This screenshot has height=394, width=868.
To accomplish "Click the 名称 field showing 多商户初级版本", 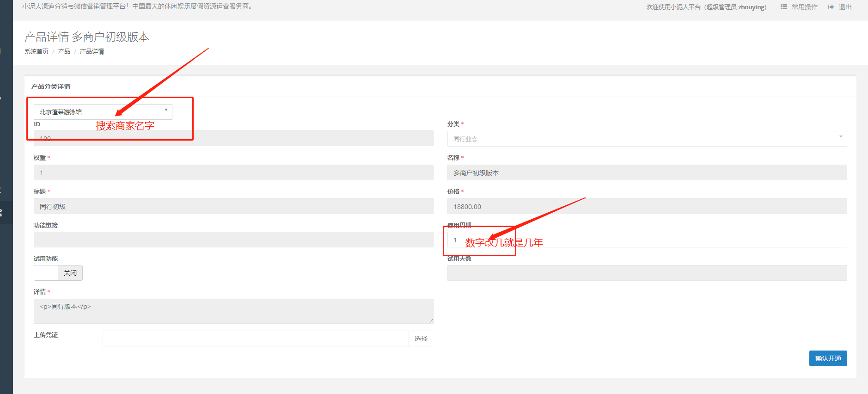I will click(647, 173).
